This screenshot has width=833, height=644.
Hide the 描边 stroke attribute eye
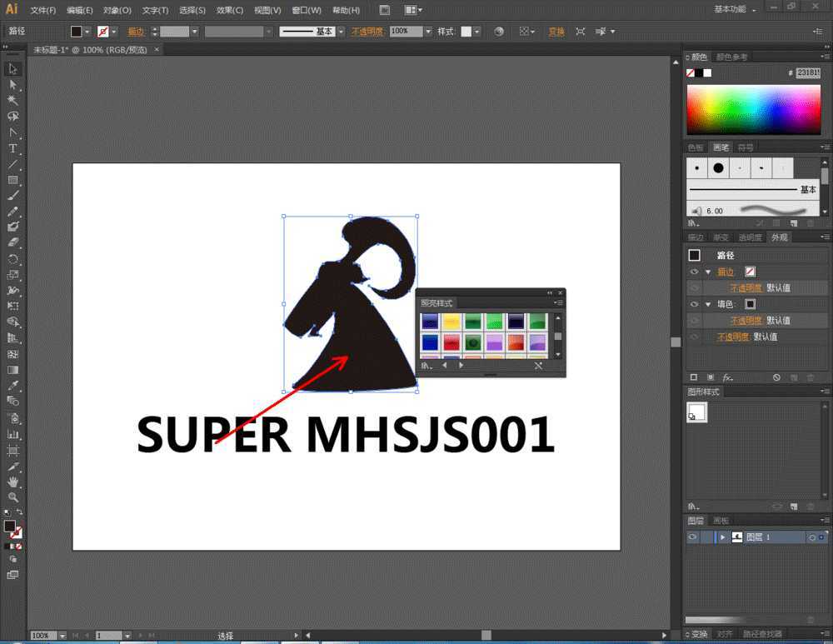[694, 272]
